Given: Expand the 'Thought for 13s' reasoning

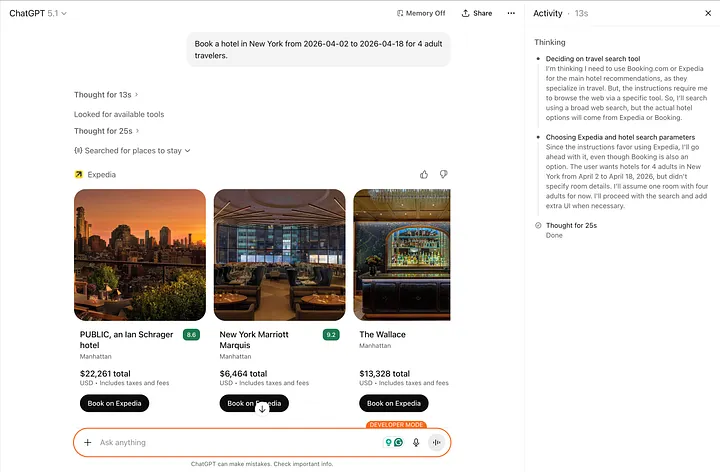Looking at the screenshot, I should click(x=106, y=95).
